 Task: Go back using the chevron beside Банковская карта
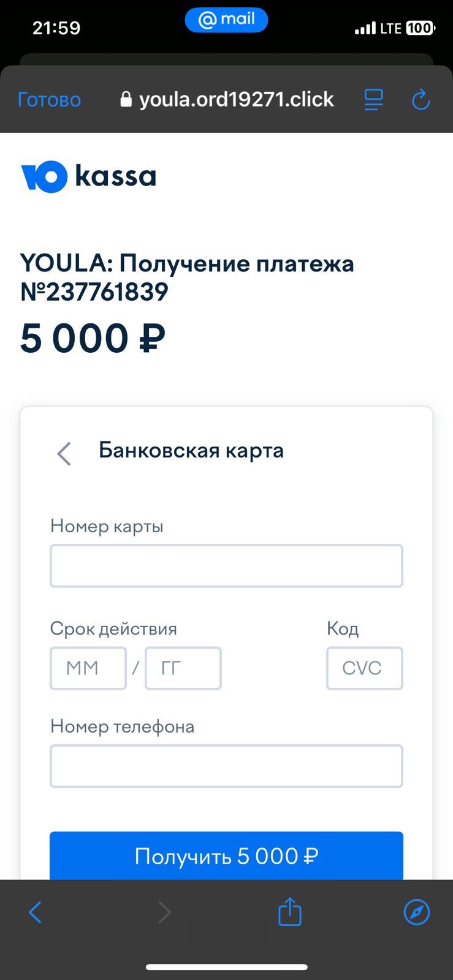pos(64,453)
